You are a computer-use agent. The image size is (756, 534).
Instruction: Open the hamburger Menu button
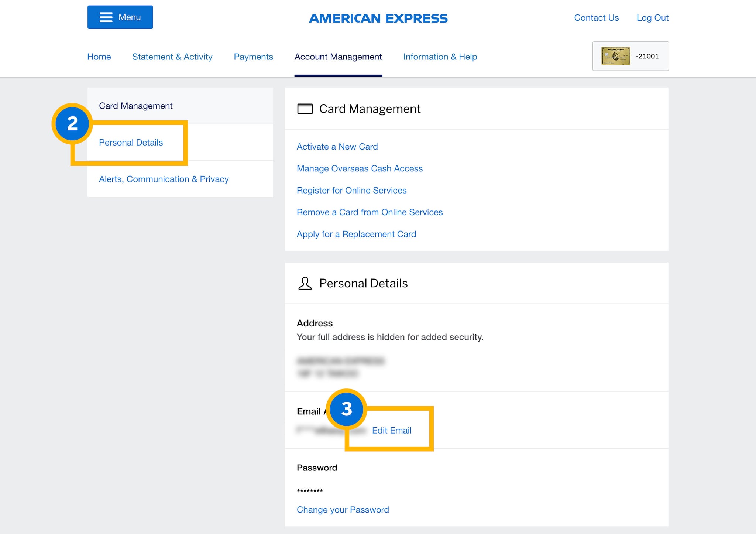[x=120, y=17]
